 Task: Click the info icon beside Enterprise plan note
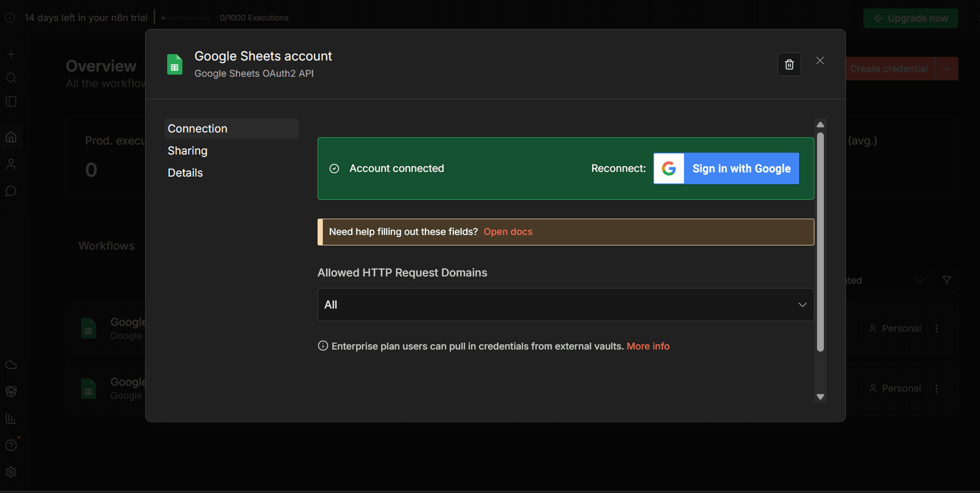point(323,346)
